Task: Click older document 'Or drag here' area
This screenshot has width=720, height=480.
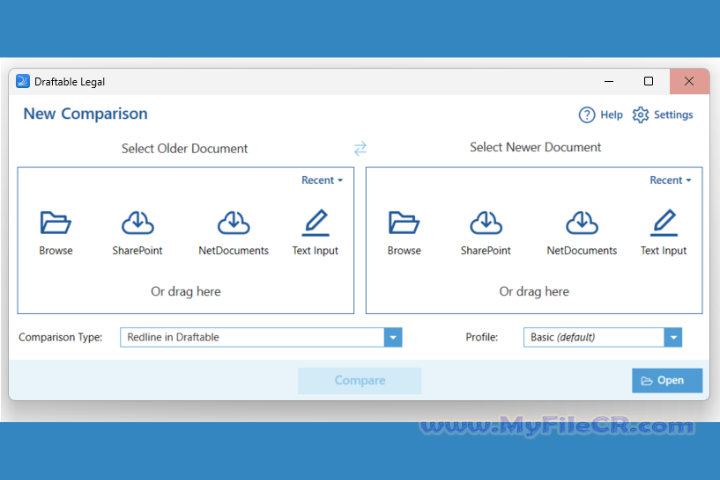Action: pyautogui.click(x=186, y=292)
